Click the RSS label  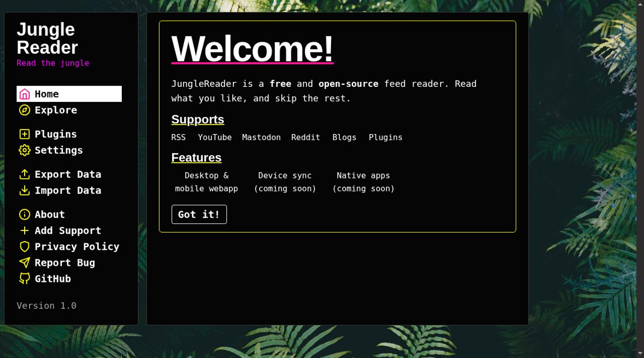(179, 137)
